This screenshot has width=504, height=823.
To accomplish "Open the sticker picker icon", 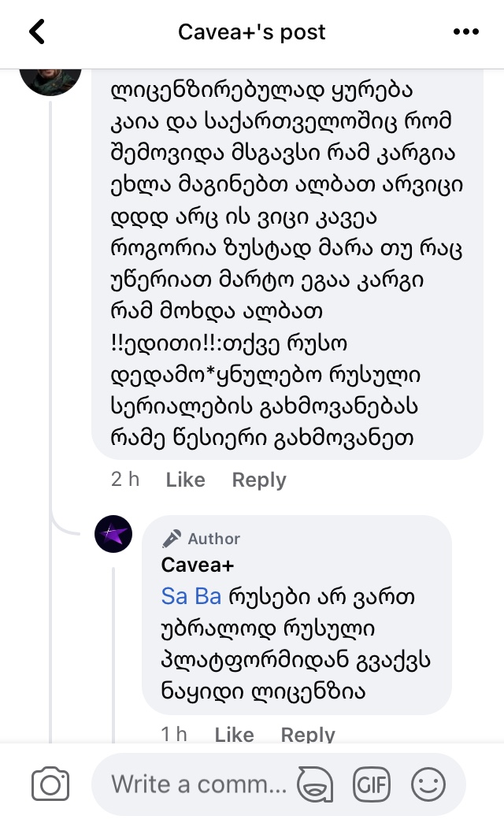I will [x=315, y=784].
